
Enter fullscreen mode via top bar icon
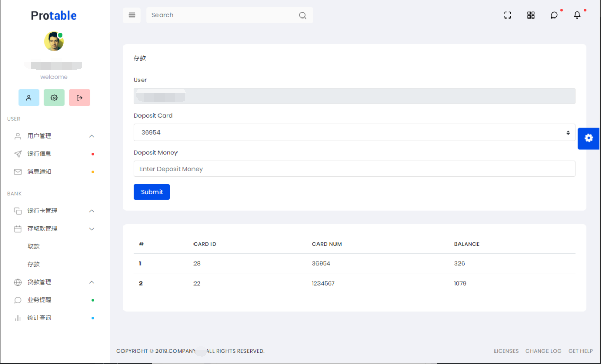click(507, 15)
